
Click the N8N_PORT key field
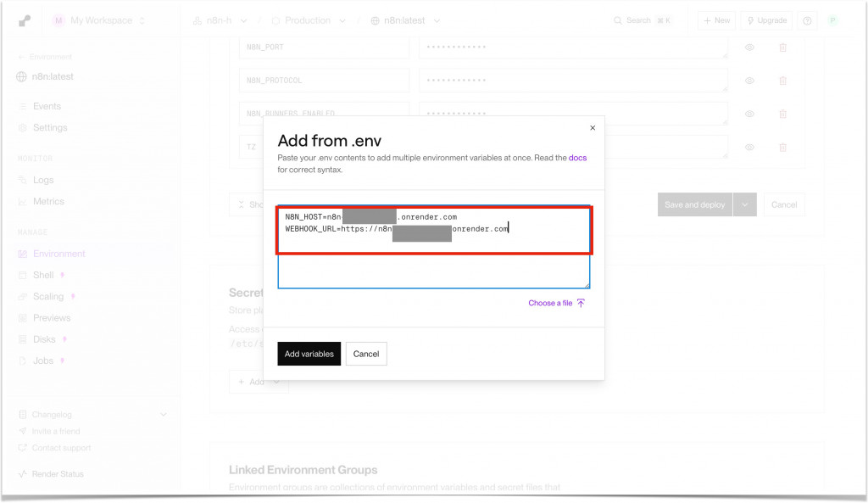pos(324,48)
